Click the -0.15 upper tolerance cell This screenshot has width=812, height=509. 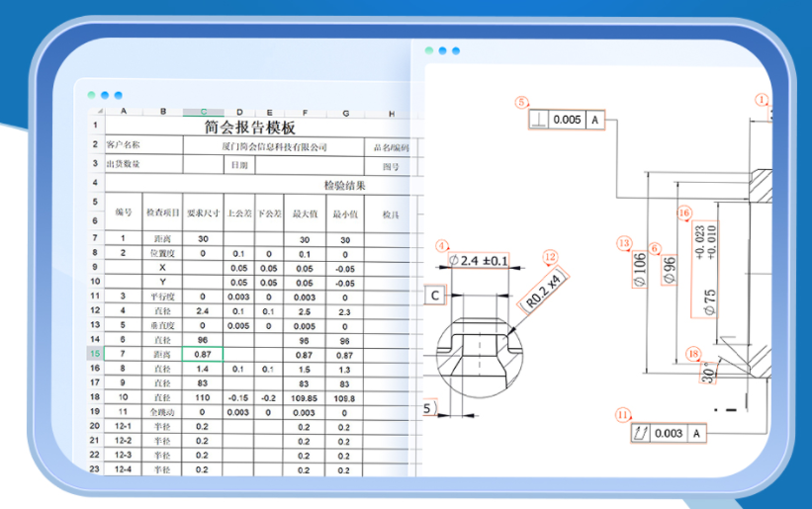pos(238,397)
